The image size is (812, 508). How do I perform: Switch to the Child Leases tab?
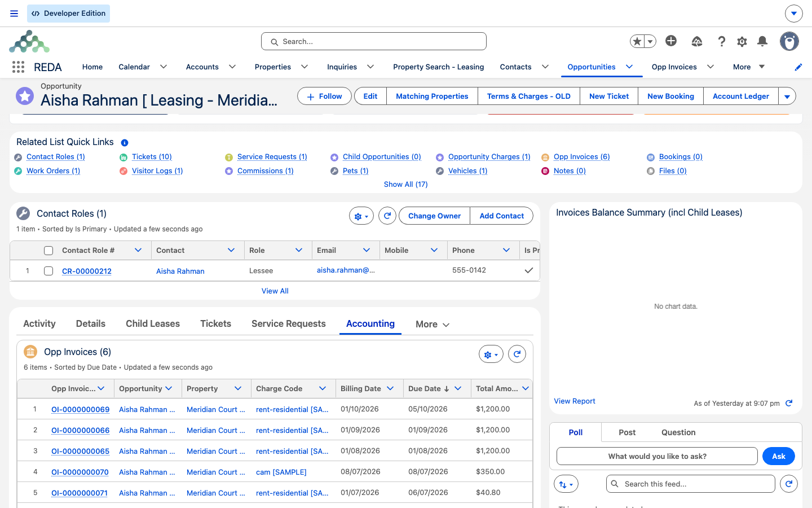coord(153,323)
